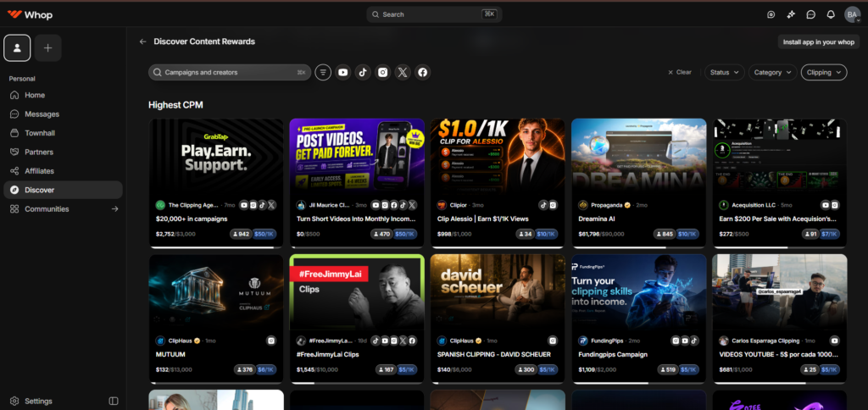Toggle the X platform filter
This screenshot has height=410, width=868.
(x=403, y=73)
